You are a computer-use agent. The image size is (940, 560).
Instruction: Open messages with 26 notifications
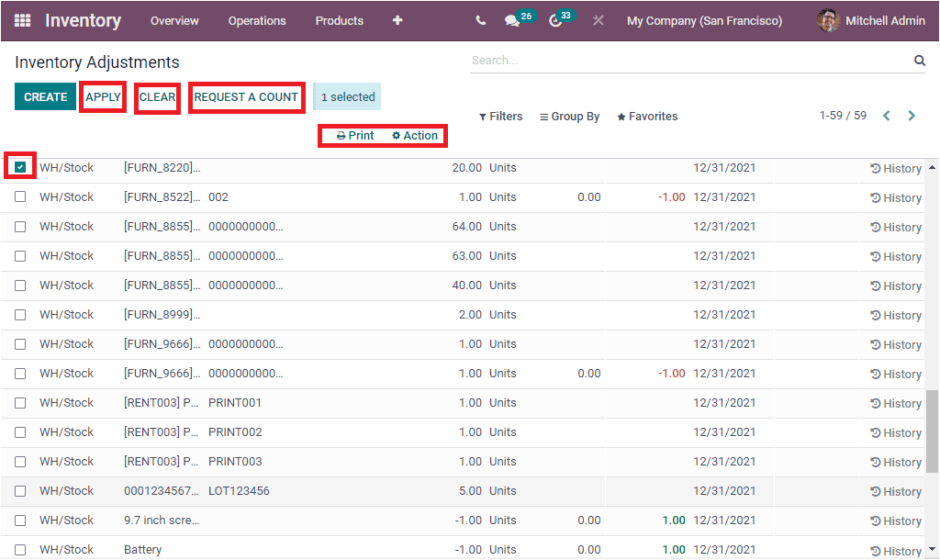[513, 20]
